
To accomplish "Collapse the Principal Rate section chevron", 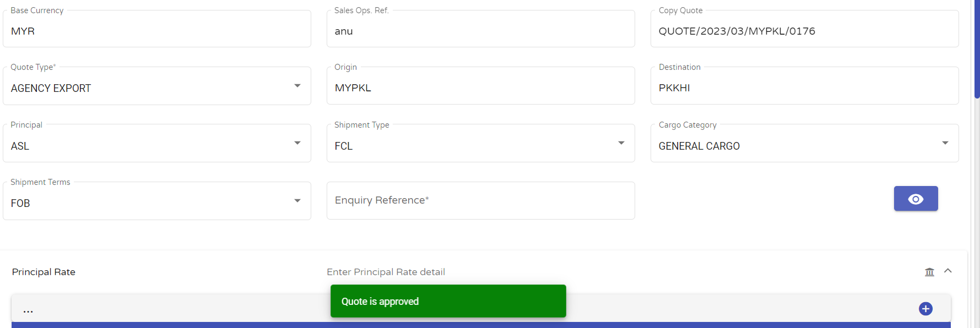I will pyautogui.click(x=948, y=271).
